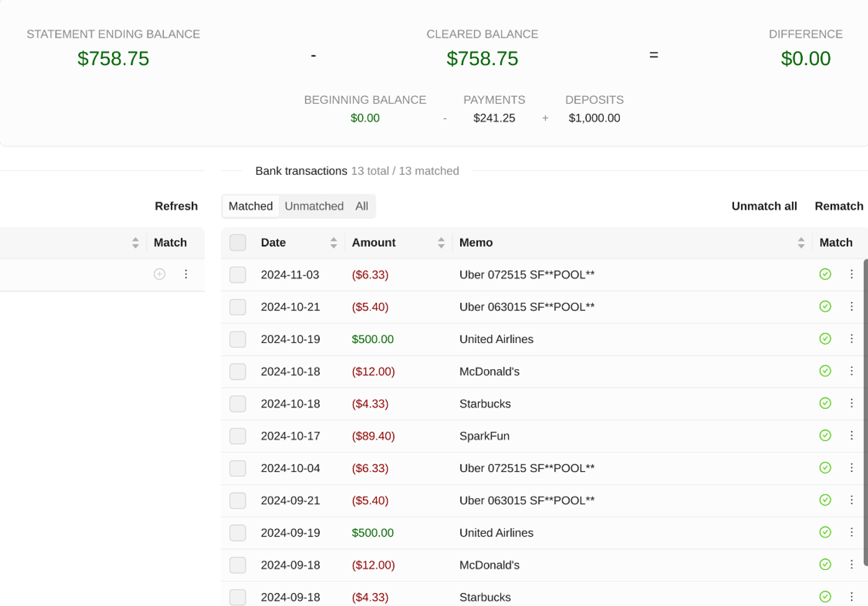Click SparkFun memo text
This screenshot has height=606, width=868.
484,436
